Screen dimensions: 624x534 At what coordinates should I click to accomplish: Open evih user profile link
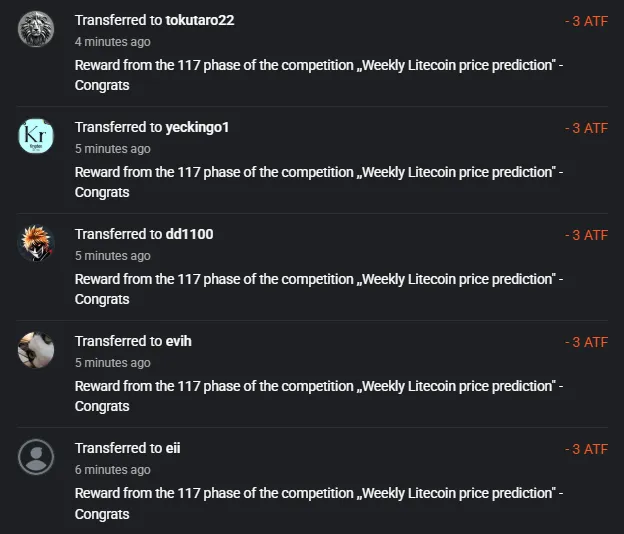(178, 341)
